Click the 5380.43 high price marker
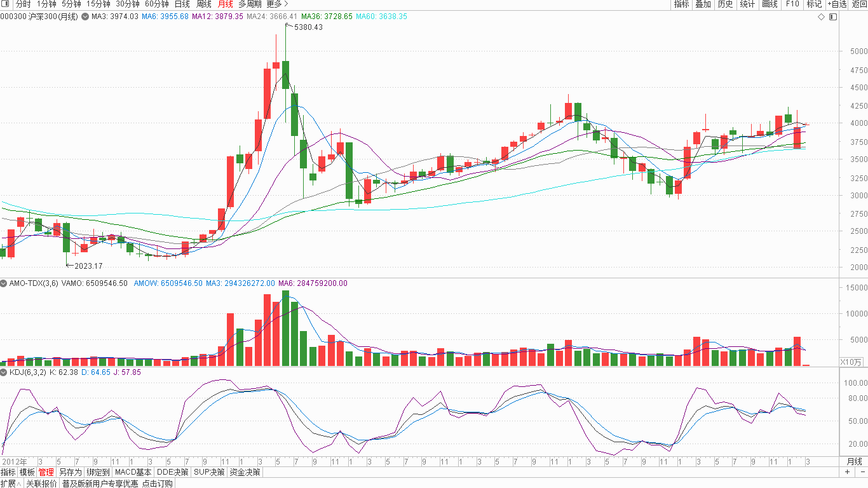 308,27
